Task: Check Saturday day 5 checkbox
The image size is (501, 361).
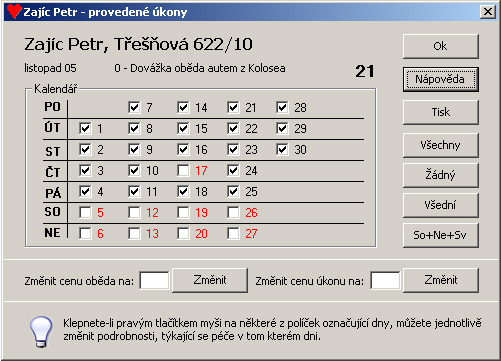Action: (85, 212)
